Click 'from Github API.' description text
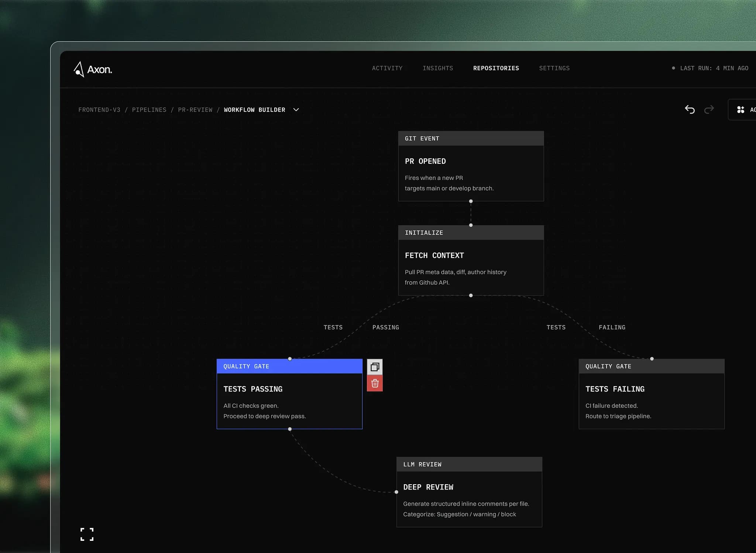The width and height of the screenshot is (756, 553). 427,282
